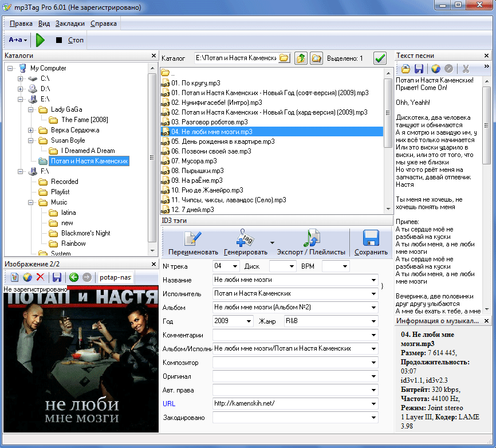Open the A→a case conversion dropdown
The width and height of the screenshot is (496, 448).
18,40
